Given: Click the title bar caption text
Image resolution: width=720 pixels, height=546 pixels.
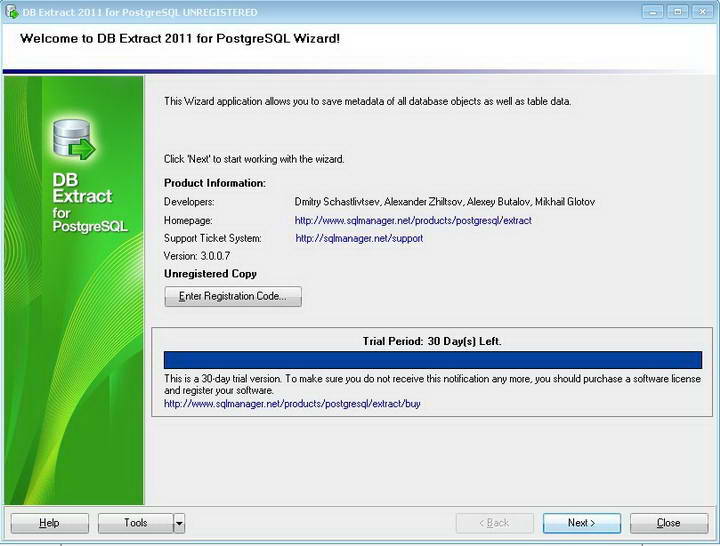Looking at the screenshot, I should pos(140,12).
